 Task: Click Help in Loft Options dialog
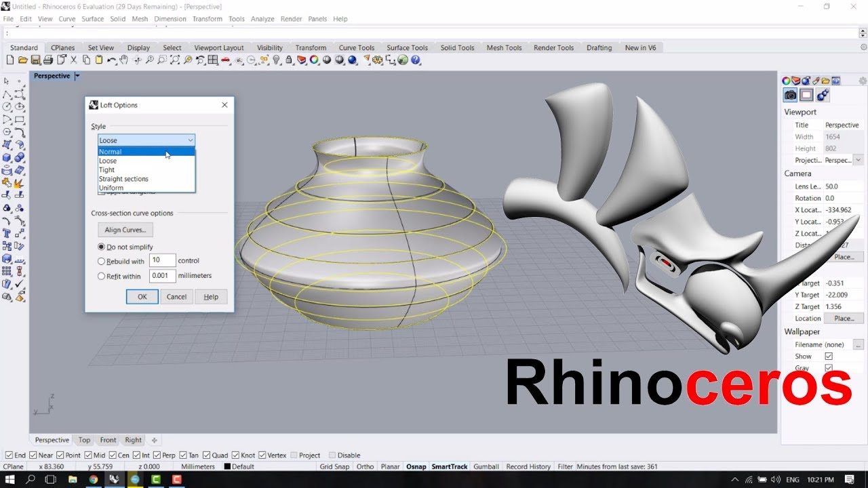pyautogui.click(x=211, y=296)
